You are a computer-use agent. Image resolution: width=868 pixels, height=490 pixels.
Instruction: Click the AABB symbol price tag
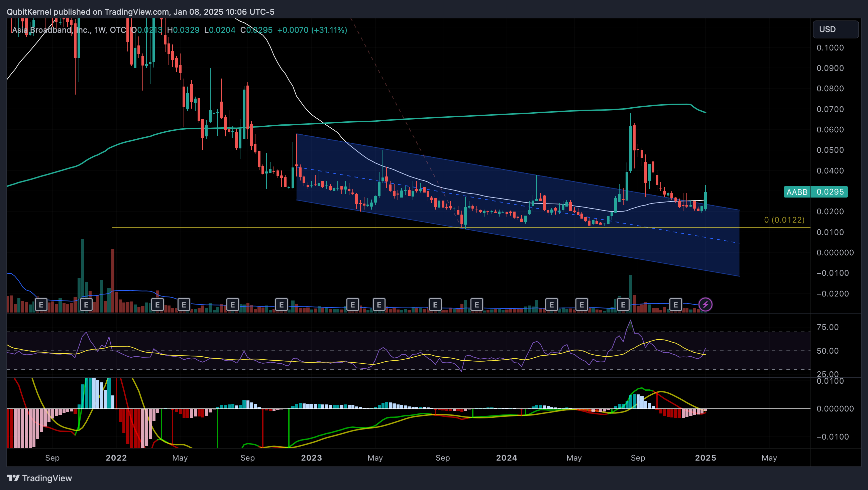coord(797,192)
